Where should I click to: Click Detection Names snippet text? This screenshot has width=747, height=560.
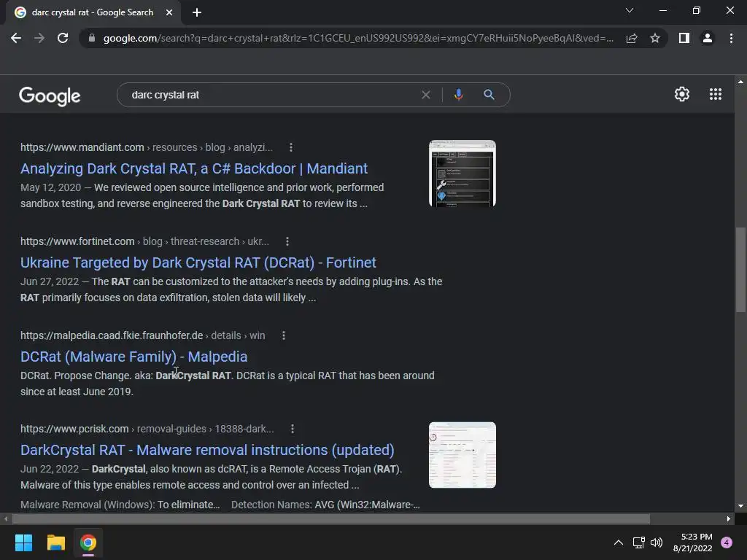coord(325,505)
